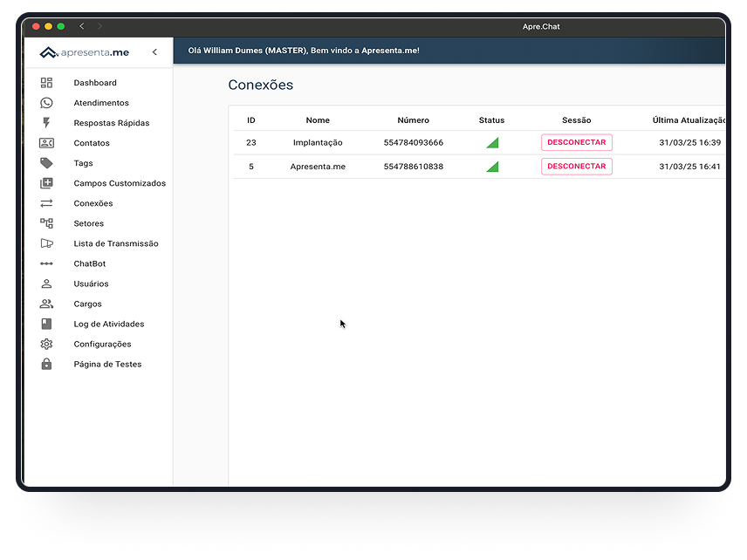Click the yellow minimize window button
The height and width of the screenshot is (560, 747).
[48, 26]
